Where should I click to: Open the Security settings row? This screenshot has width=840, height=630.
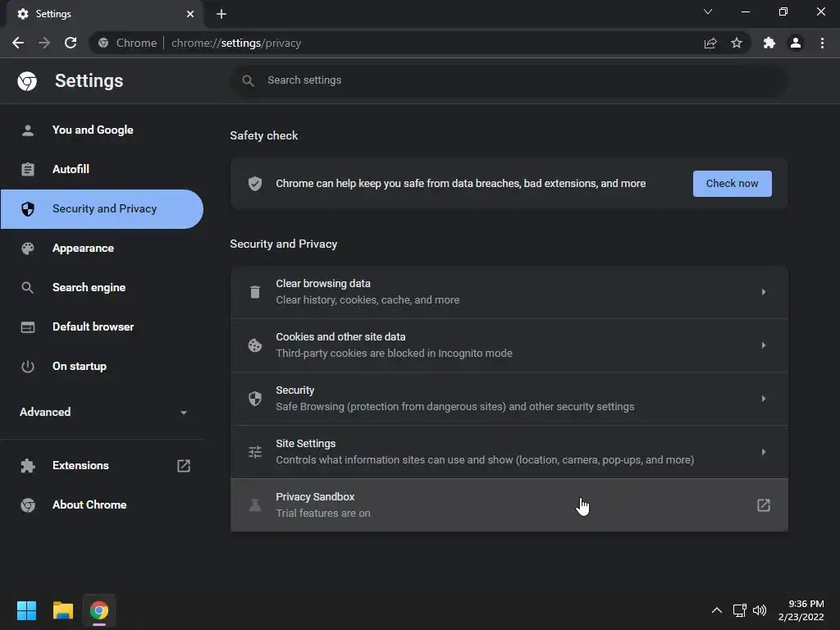(509, 399)
